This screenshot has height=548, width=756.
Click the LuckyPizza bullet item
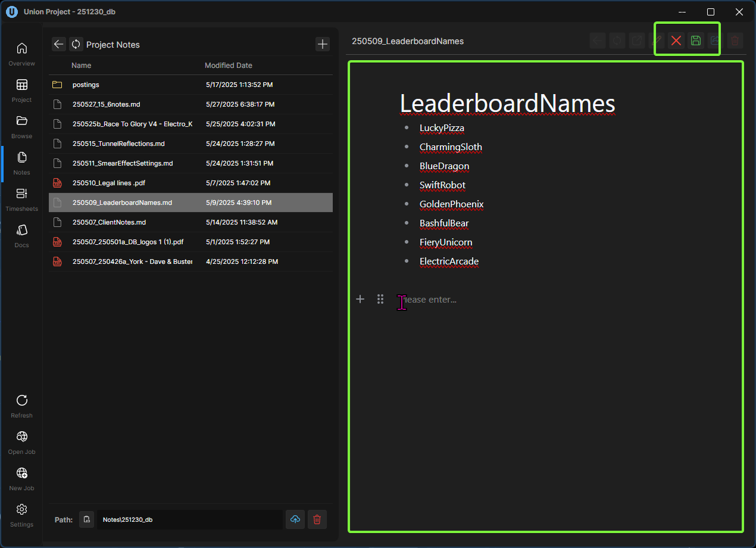tap(442, 128)
